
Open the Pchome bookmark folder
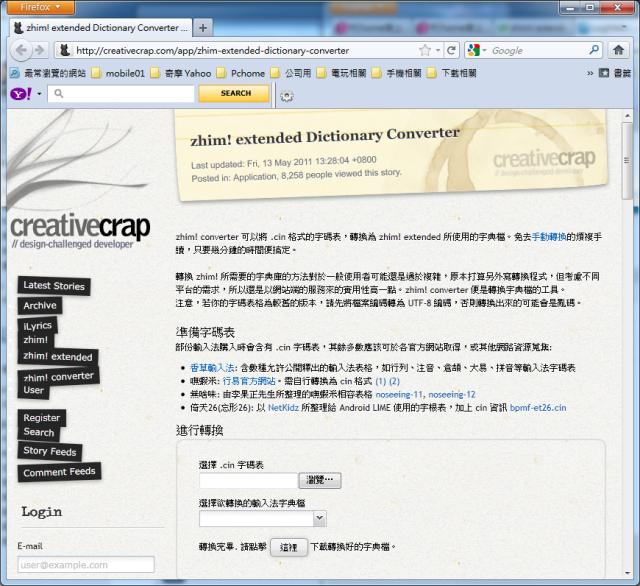click(x=241, y=73)
